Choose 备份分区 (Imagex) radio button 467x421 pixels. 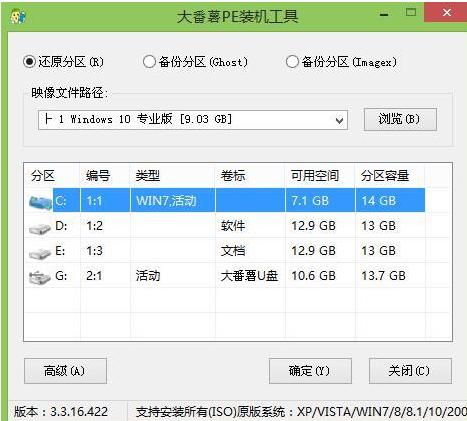(x=341, y=62)
